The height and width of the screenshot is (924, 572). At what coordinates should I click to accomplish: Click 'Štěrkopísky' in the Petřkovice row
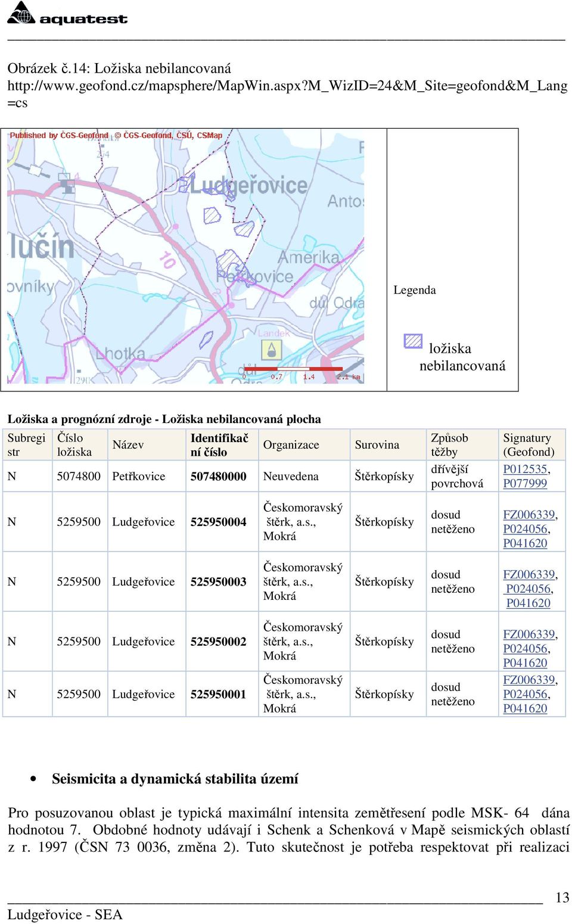tap(384, 476)
